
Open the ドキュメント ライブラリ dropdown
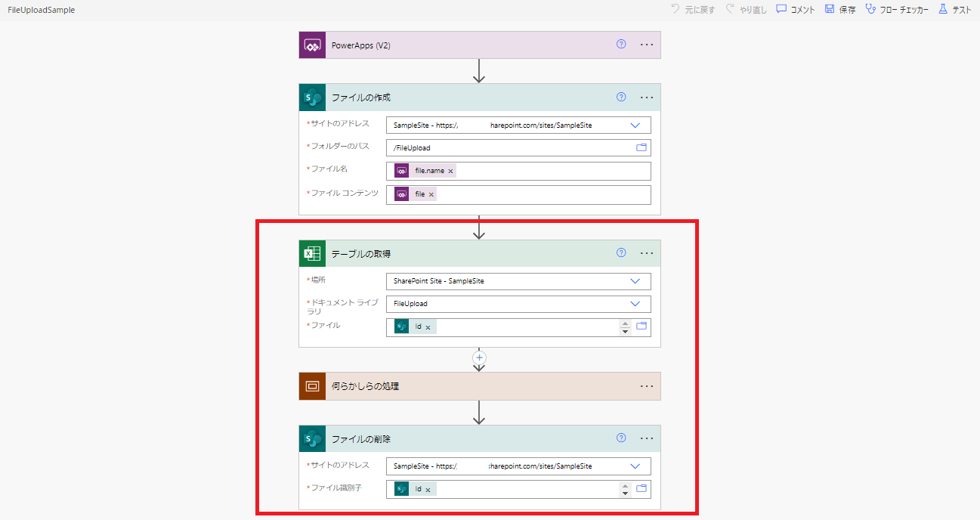click(635, 303)
